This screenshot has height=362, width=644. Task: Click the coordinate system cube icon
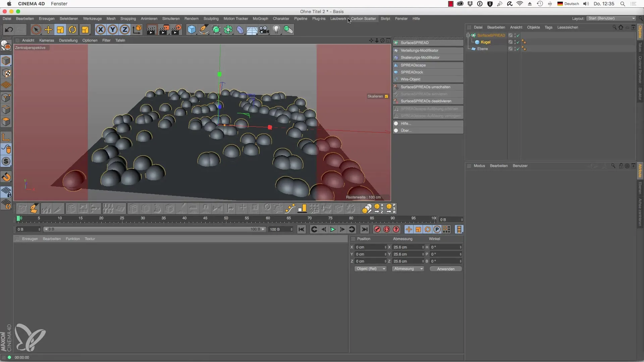[137, 30]
